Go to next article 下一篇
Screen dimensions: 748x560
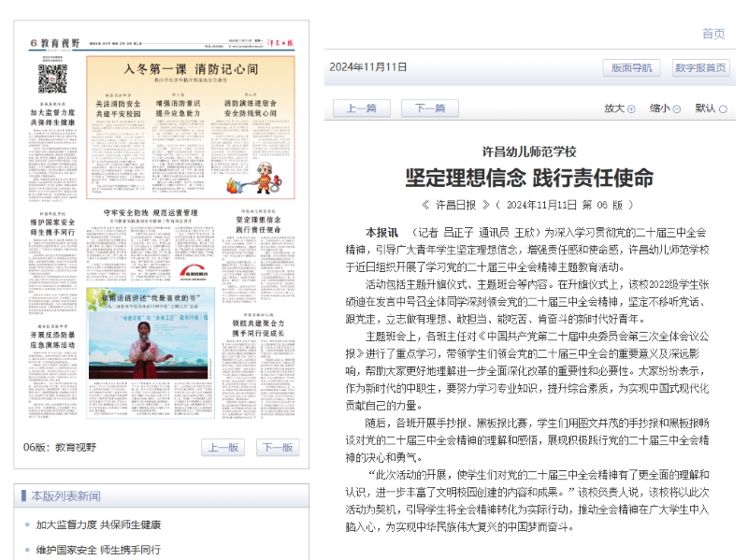click(x=430, y=108)
